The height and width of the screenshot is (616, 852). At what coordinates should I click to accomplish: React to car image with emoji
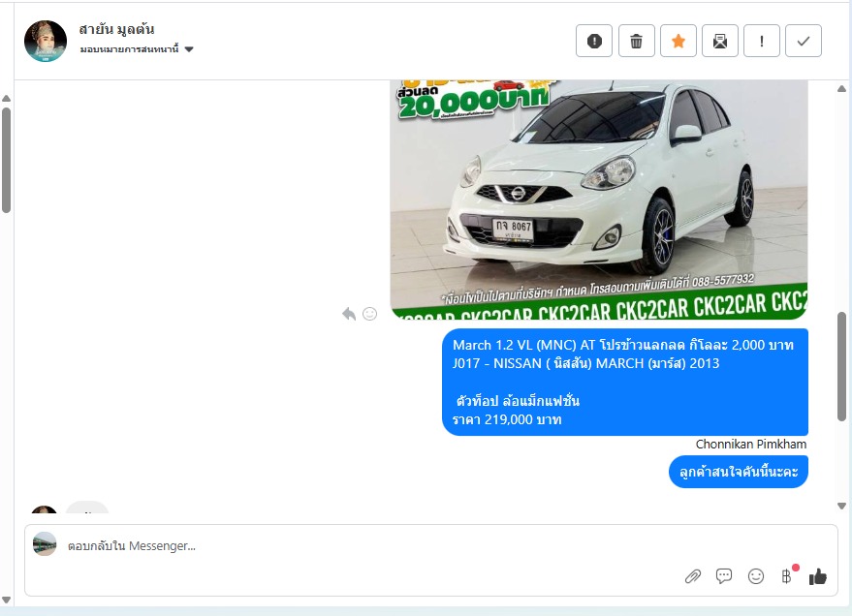pos(370,314)
